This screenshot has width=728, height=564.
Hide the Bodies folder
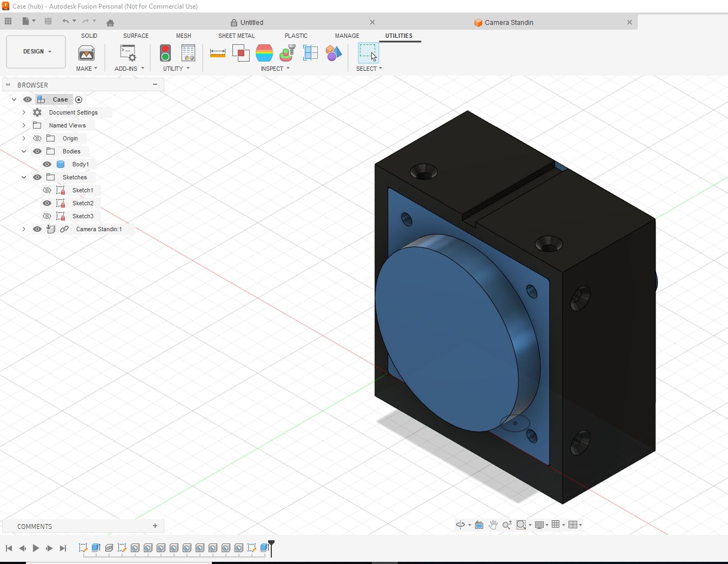pyautogui.click(x=37, y=151)
